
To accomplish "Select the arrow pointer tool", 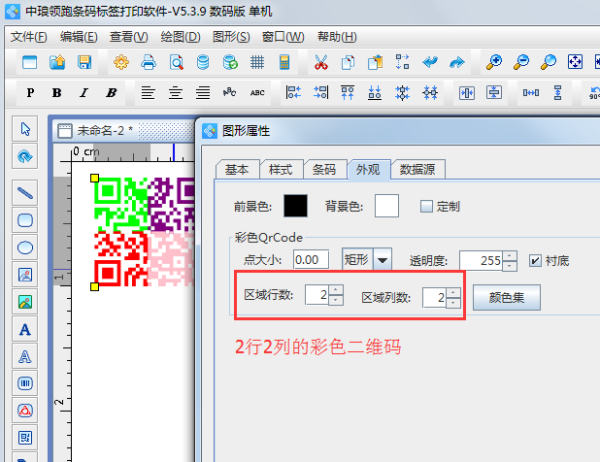I will tap(25, 129).
